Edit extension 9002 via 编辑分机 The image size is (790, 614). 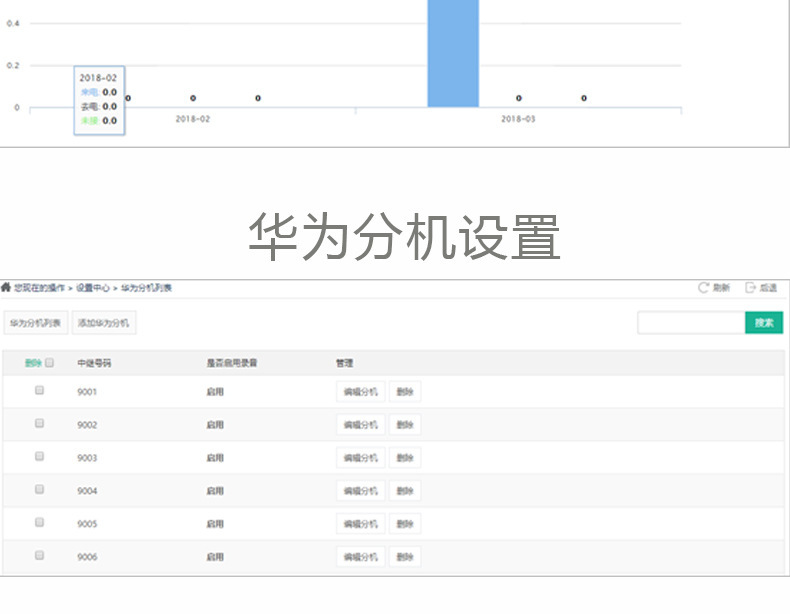point(361,425)
